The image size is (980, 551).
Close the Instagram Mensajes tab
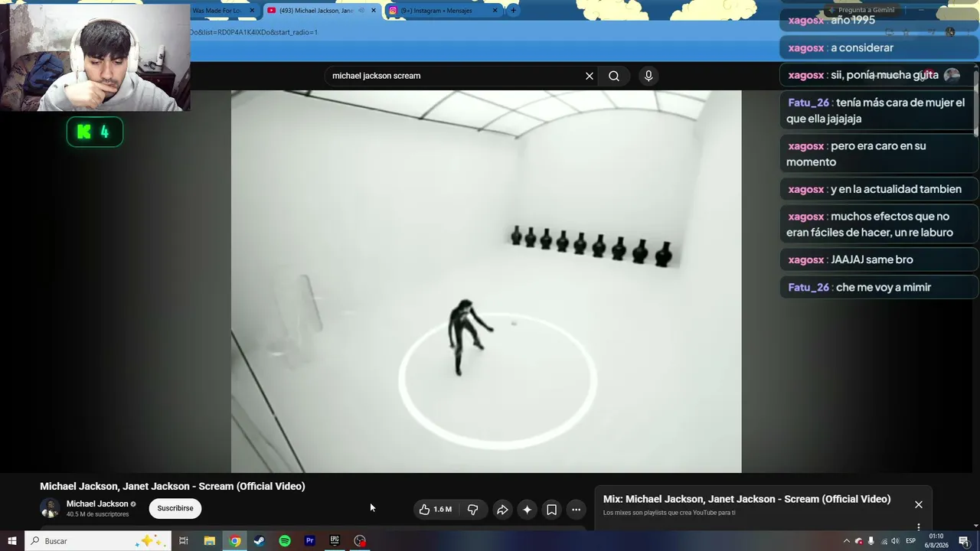[x=495, y=11]
